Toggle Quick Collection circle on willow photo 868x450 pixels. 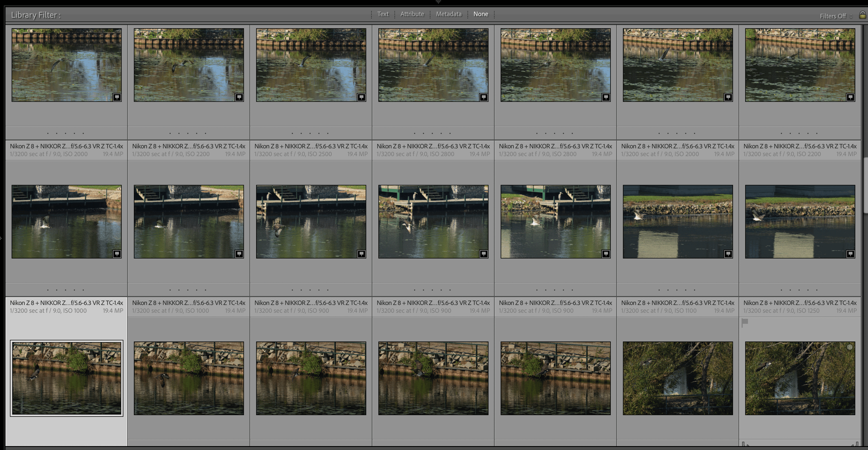coord(850,347)
